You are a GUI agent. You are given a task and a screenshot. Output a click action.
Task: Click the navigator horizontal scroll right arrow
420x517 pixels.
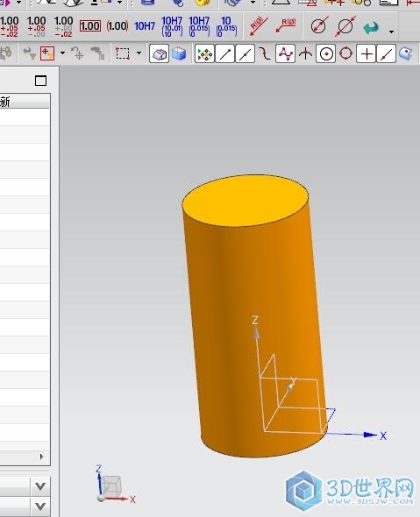pos(41,457)
